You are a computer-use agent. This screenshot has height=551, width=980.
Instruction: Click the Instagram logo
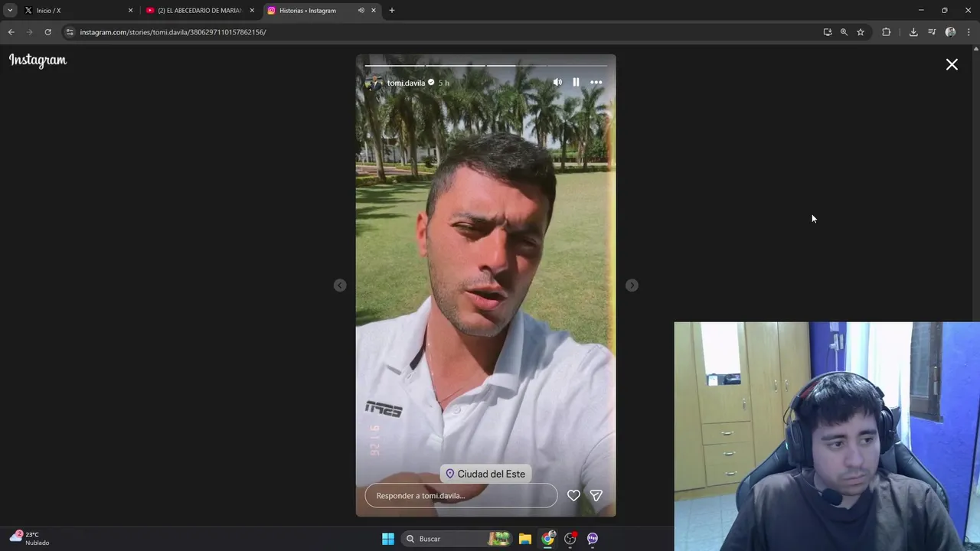pyautogui.click(x=38, y=60)
